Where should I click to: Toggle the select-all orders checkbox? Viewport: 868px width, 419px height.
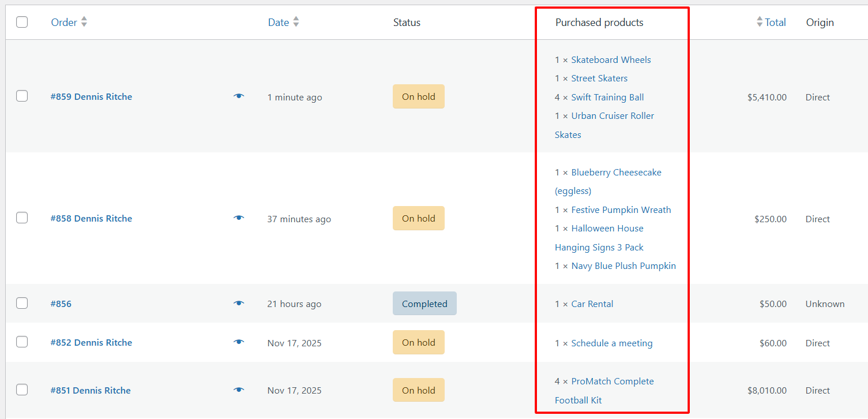(22, 23)
